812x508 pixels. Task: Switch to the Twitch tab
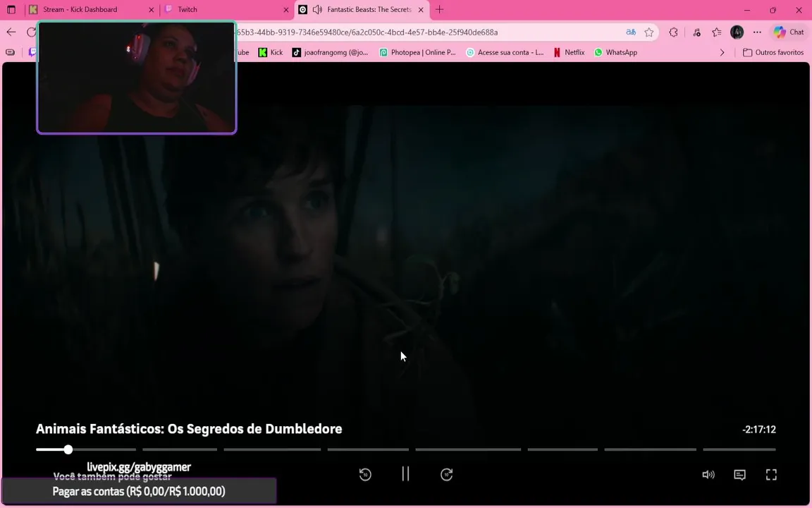tap(227, 9)
